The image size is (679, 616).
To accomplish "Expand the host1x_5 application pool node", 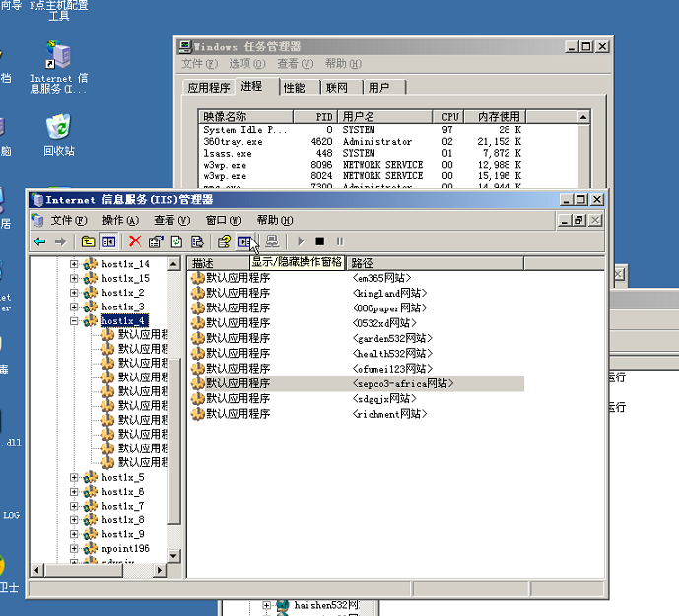I will click(74, 477).
